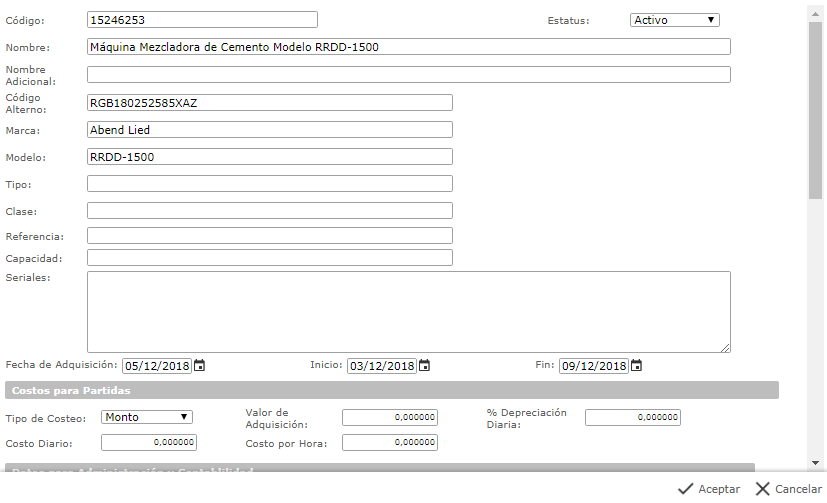This screenshot has height=503, width=827.
Task: Open the Tipo de Costeo dropdown
Action: tap(147, 417)
